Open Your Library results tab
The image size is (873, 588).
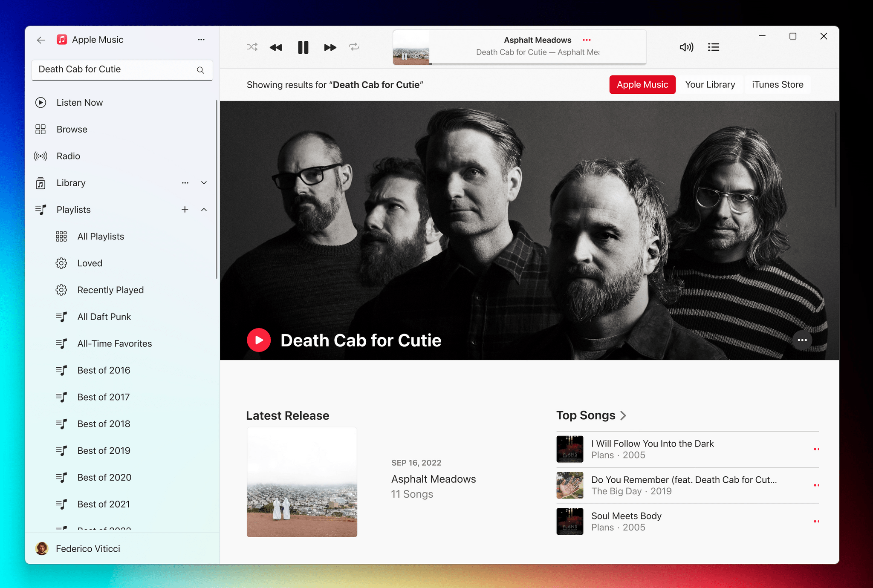(710, 85)
